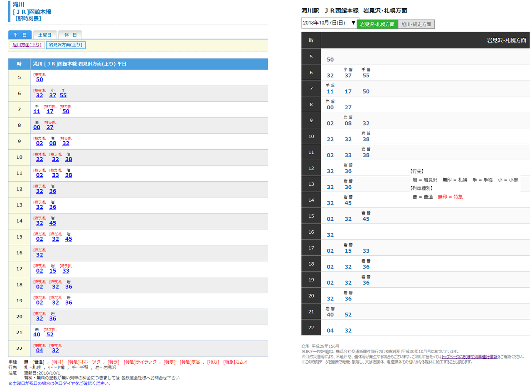Click the 滝川 station name heading at top left
This screenshot has width=532, height=392.
18,4
